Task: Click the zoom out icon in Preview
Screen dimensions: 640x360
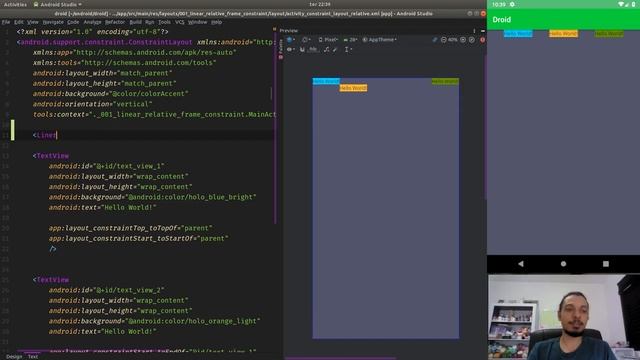Action: click(444, 40)
